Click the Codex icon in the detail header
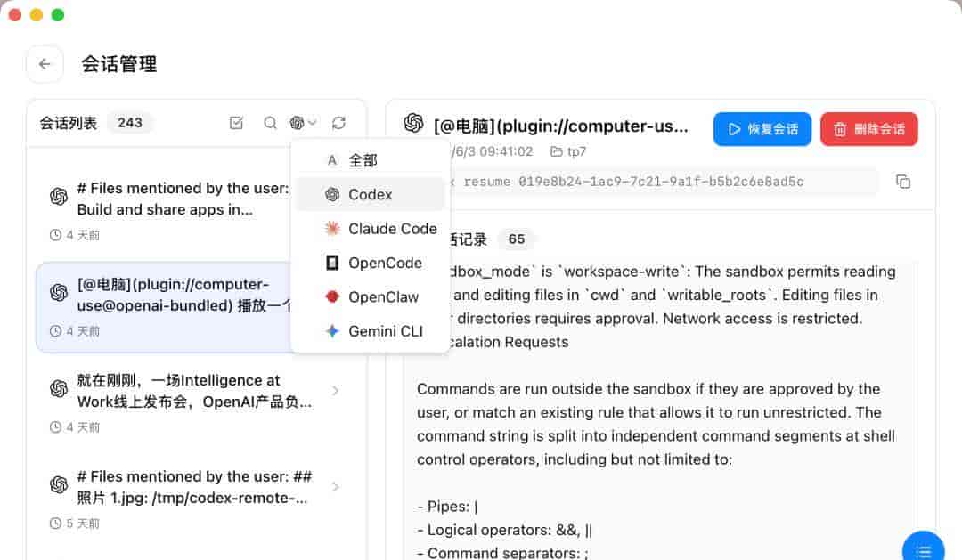 413,123
